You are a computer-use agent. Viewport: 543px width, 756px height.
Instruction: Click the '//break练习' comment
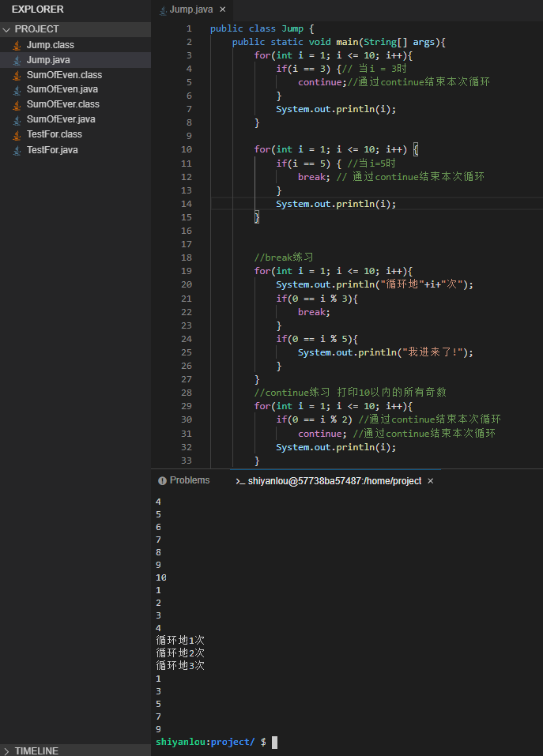click(284, 258)
